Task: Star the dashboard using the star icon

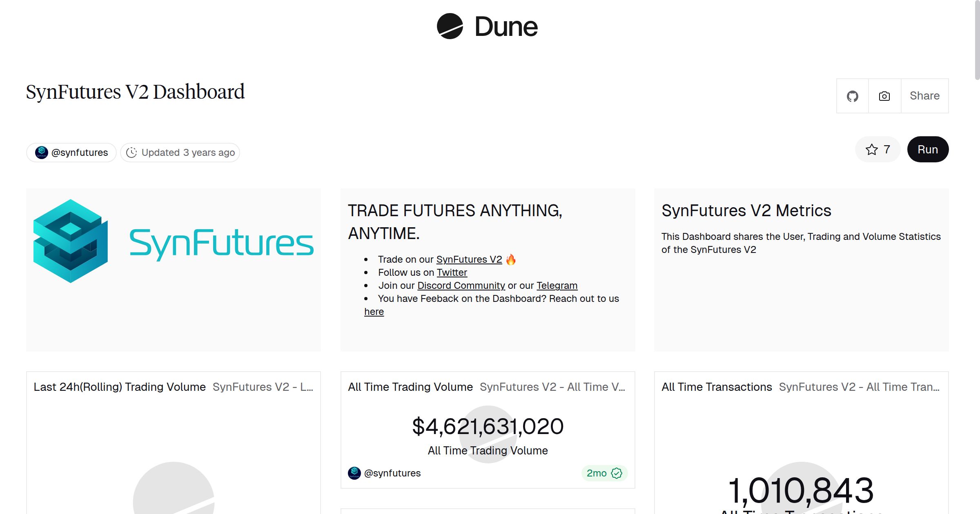Action: click(x=872, y=150)
